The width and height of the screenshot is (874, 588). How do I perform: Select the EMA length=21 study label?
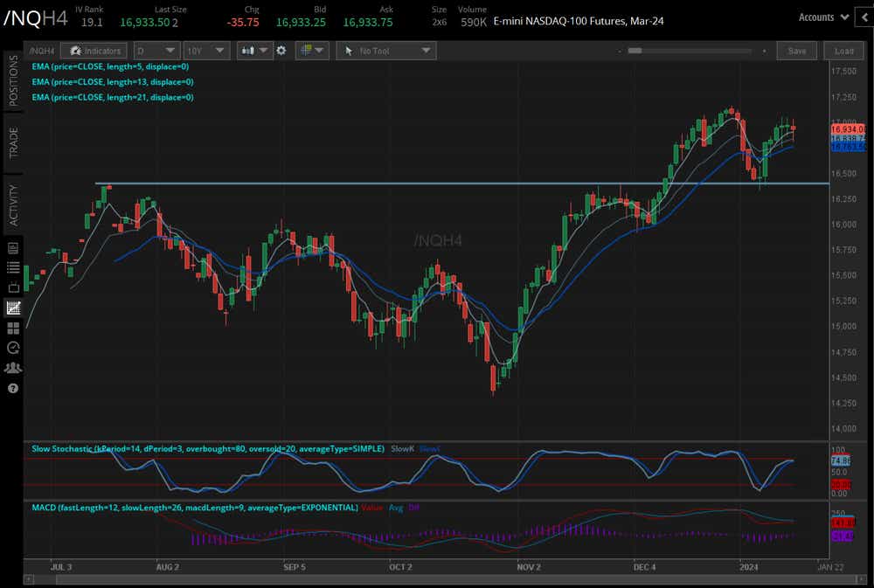click(x=113, y=97)
